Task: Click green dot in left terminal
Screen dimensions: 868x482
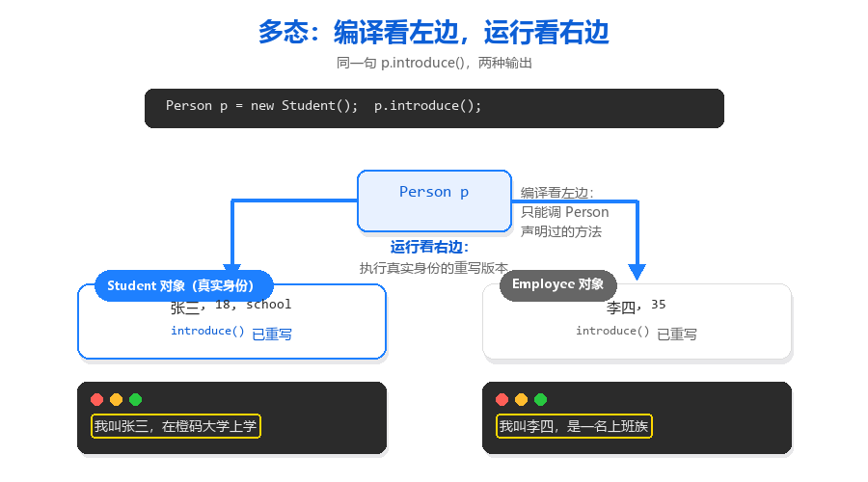Action: click(136, 399)
